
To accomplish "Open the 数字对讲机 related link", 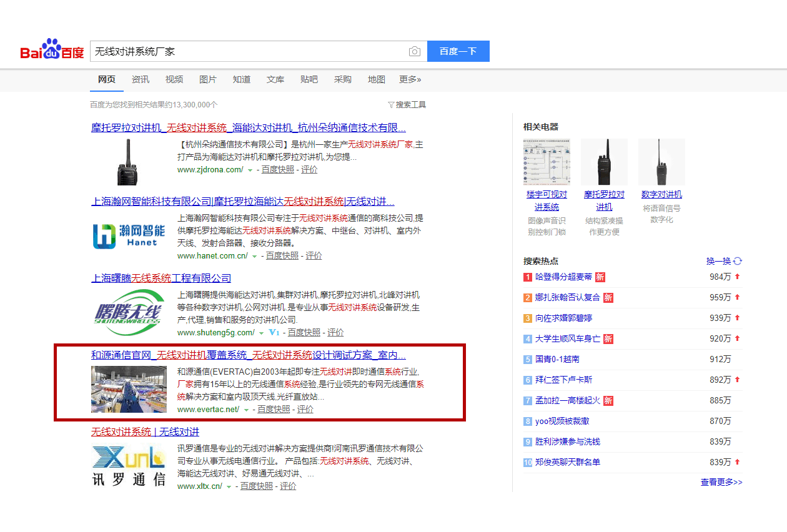I will 661,194.
